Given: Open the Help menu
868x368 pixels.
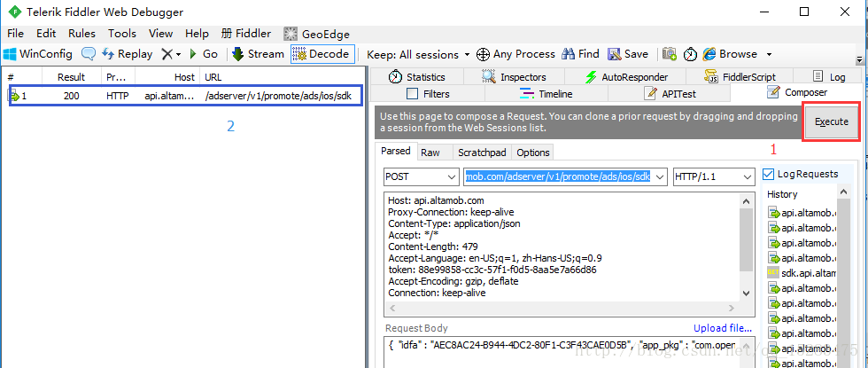Looking at the screenshot, I should (197, 34).
